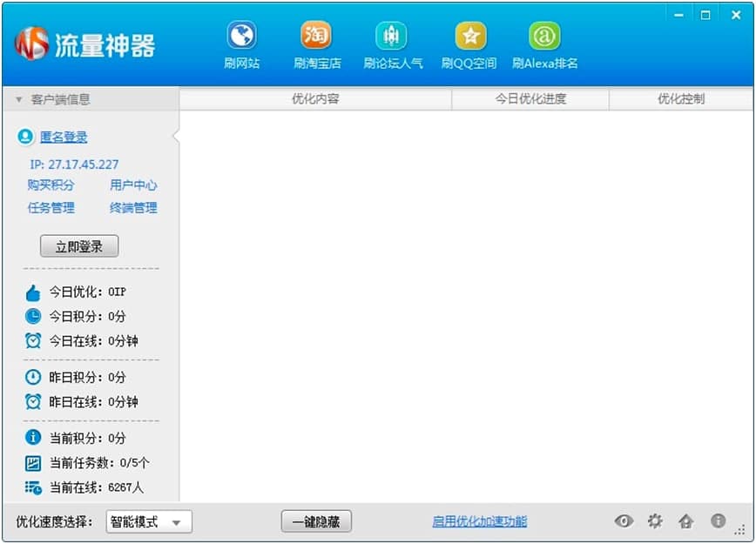Image resolution: width=756 pixels, height=544 pixels.
Task: Click the window resize grip dots
Action: [x=740, y=530]
